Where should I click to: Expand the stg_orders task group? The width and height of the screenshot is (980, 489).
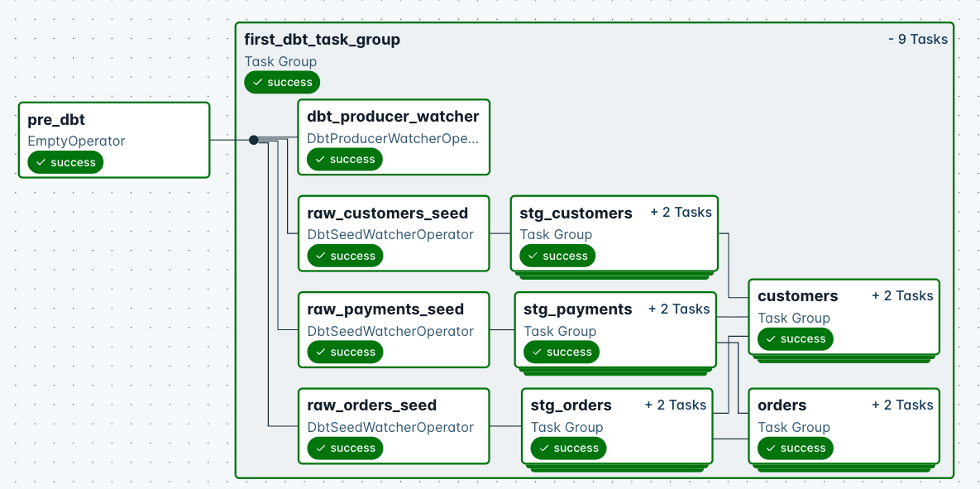(x=676, y=405)
